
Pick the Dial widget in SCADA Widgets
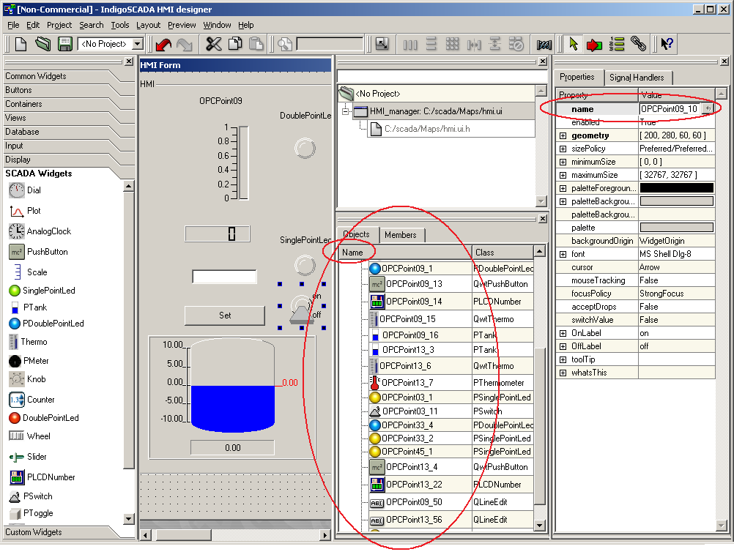[26, 190]
